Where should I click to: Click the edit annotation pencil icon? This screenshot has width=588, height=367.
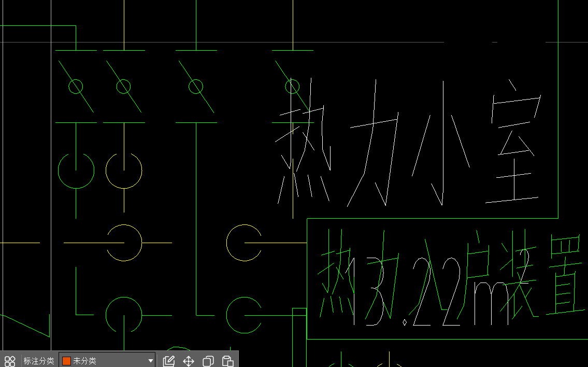pos(169,361)
